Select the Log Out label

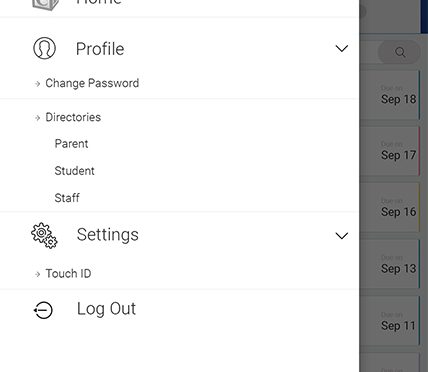click(106, 309)
